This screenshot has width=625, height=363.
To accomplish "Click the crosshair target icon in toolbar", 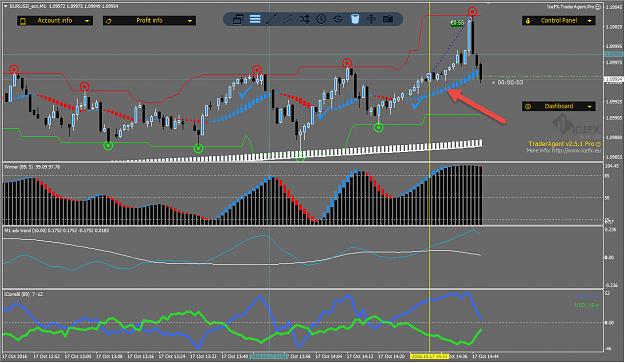I will coord(338,19).
